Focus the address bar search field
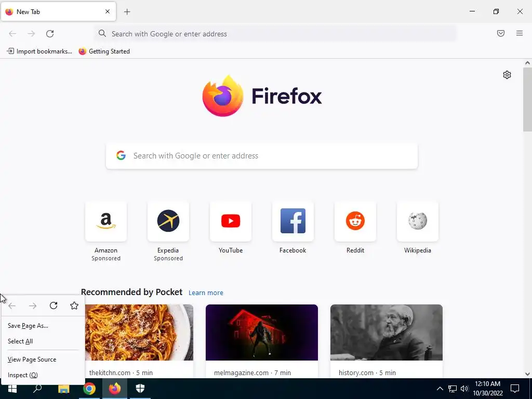 (275, 34)
